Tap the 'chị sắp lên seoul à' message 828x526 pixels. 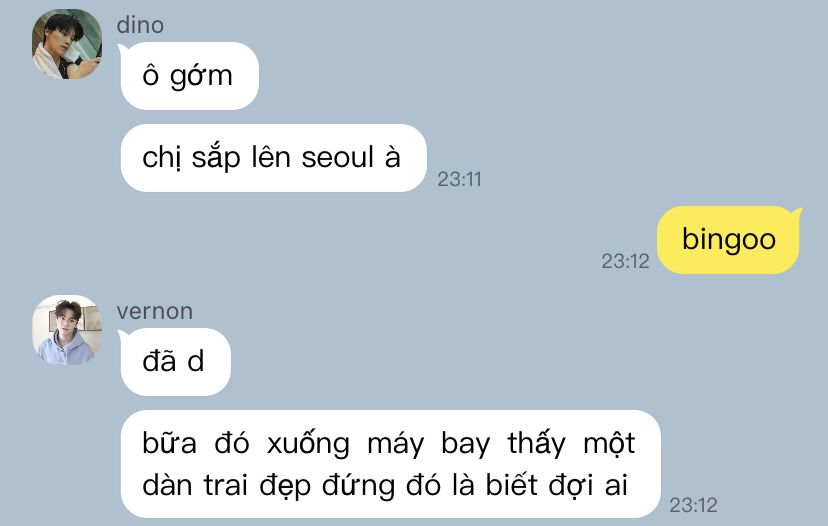(x=274, y=158)
